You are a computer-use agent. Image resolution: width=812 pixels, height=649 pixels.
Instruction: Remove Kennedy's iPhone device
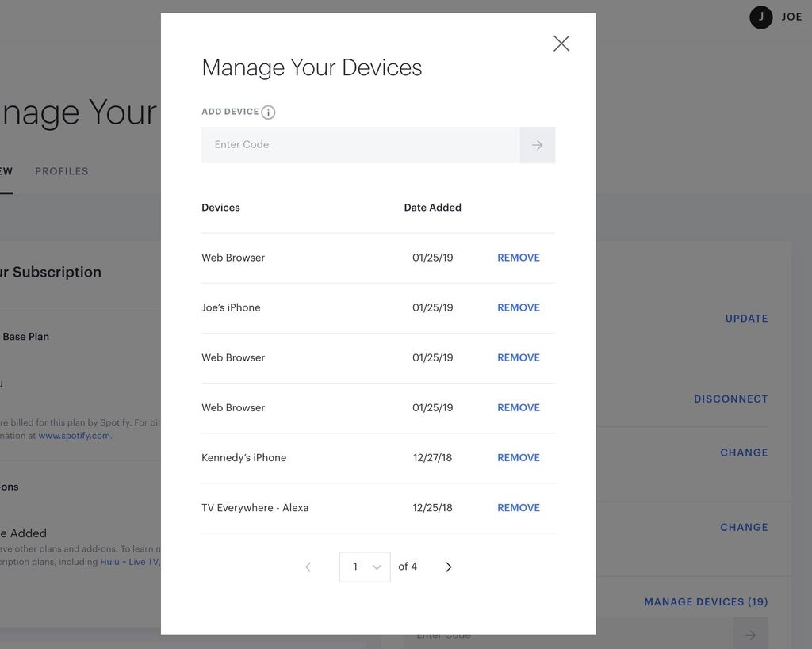(518, 457)
